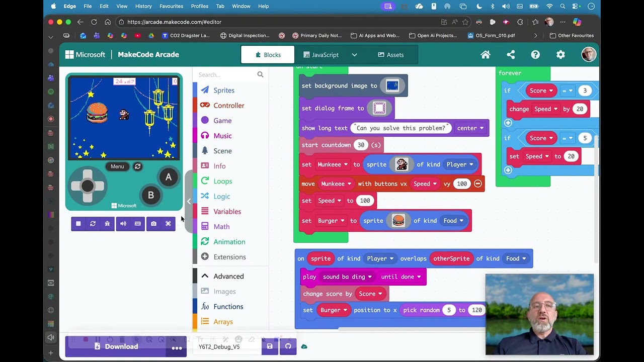Edit the countdown value 30
This screenshot has height=362, width=644.
[x=361, y=145]
